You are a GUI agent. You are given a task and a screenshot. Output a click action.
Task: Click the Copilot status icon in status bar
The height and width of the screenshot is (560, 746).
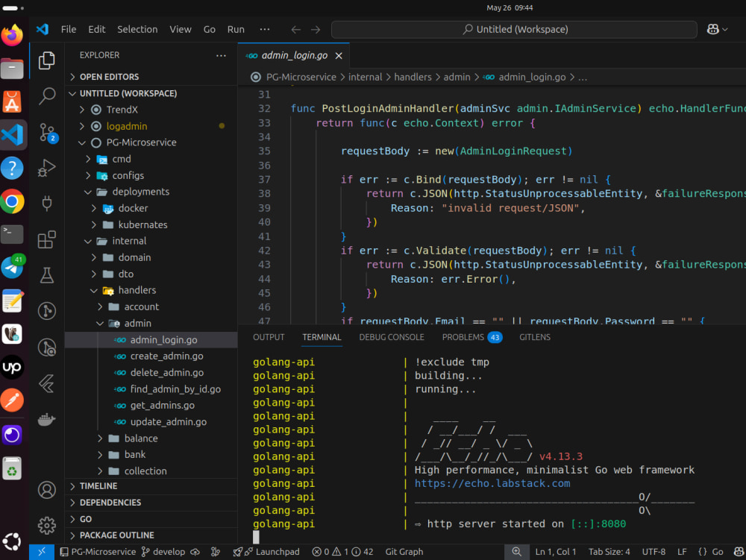(x=739, y=552)
